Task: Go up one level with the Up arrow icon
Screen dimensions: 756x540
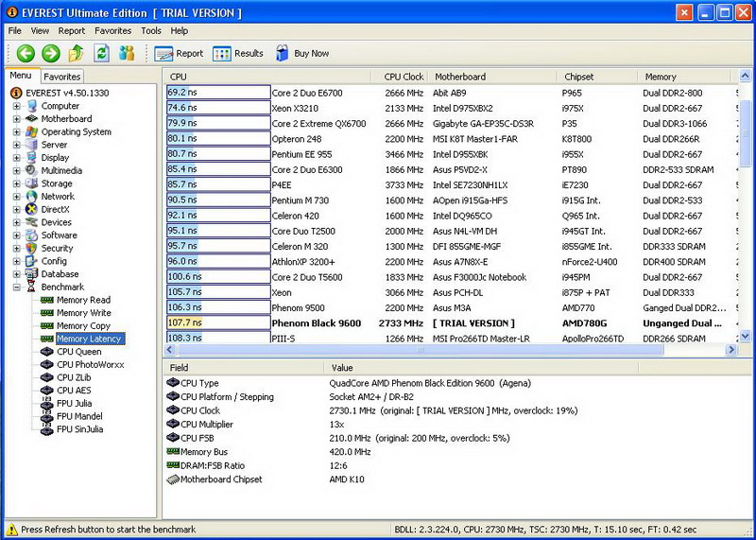Action: point(77,53)
